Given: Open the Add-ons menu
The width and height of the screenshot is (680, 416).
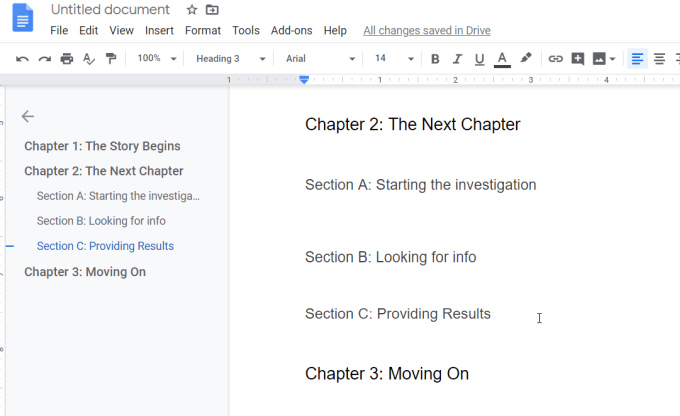Looking at the screenshot, I should 291,30.
